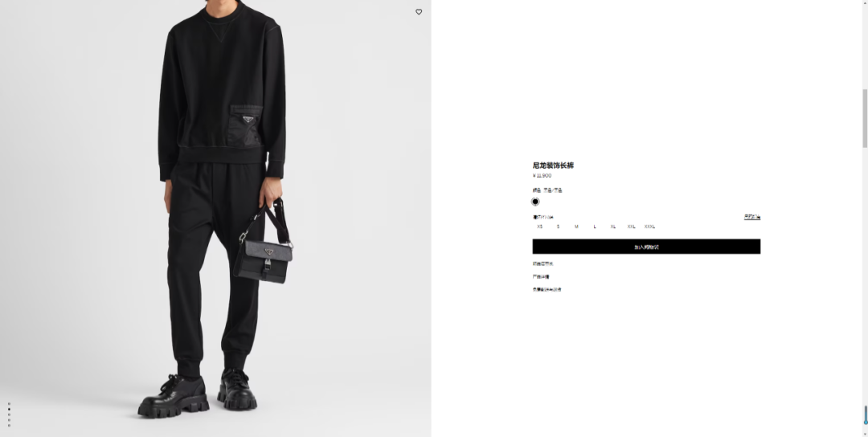Choose size L

595,227
